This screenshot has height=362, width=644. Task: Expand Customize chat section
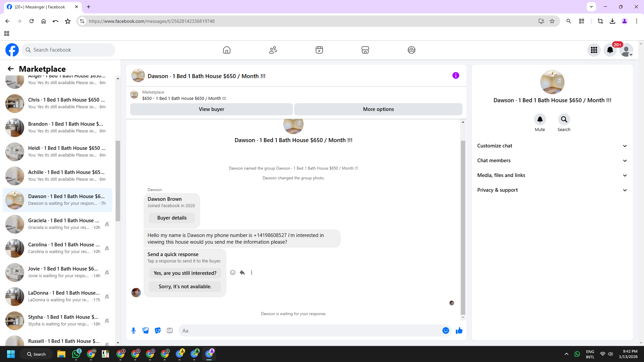(552, 146)
